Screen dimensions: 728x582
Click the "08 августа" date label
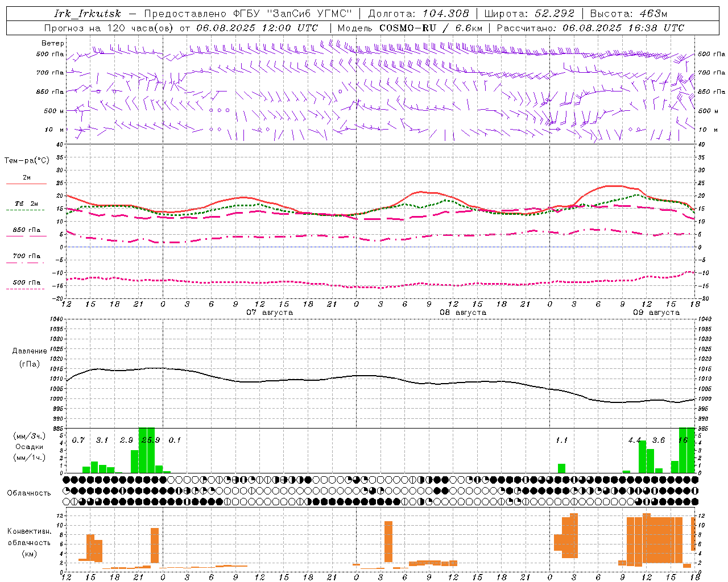(463, 313)
